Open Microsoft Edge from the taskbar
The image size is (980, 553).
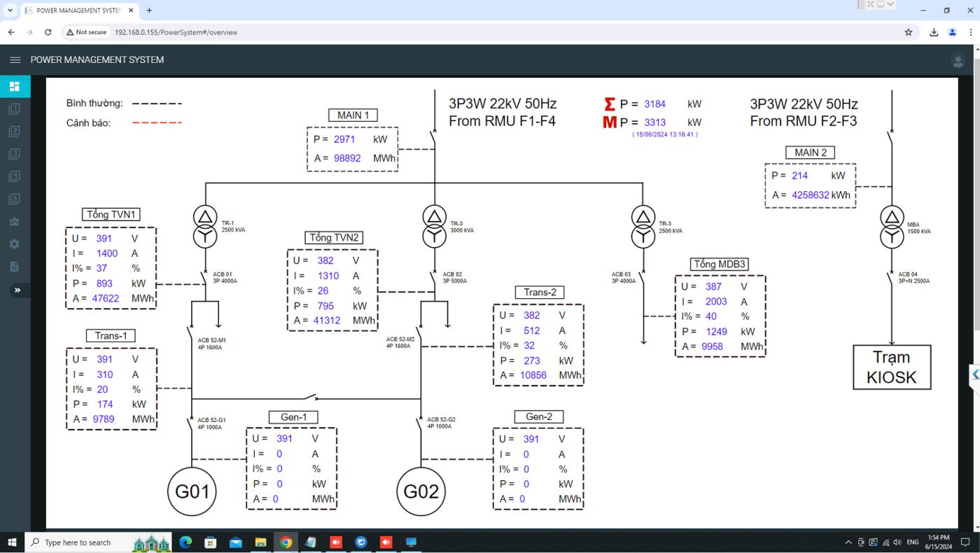click(185, 542)
